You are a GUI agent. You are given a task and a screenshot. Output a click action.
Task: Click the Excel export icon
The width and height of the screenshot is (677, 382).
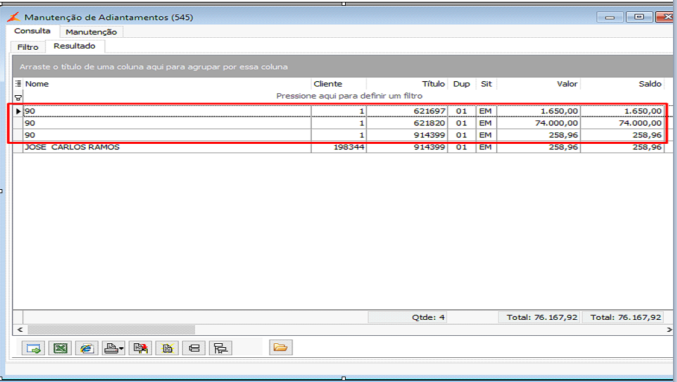(60, 348)
